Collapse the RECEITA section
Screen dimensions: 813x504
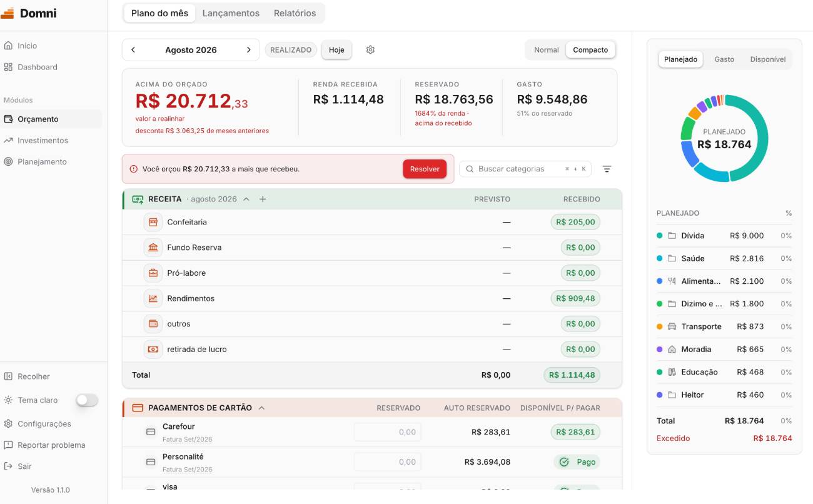click(246, 199)
